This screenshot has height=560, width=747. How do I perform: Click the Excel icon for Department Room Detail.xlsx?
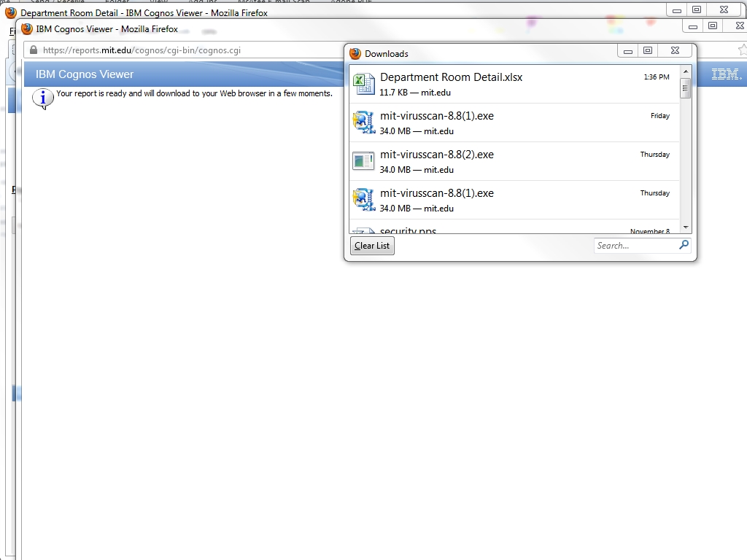point(363,84)
